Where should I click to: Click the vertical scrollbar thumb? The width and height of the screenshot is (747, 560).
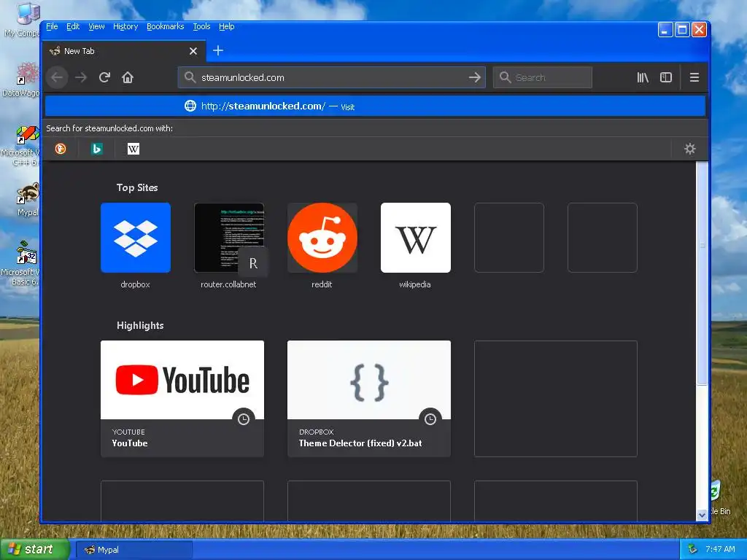702,273
